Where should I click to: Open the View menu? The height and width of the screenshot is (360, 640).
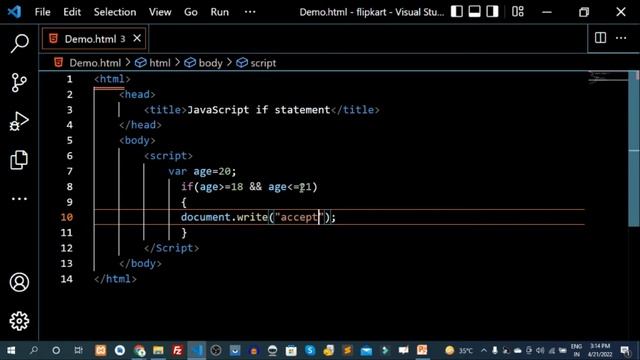coord(160,12)
